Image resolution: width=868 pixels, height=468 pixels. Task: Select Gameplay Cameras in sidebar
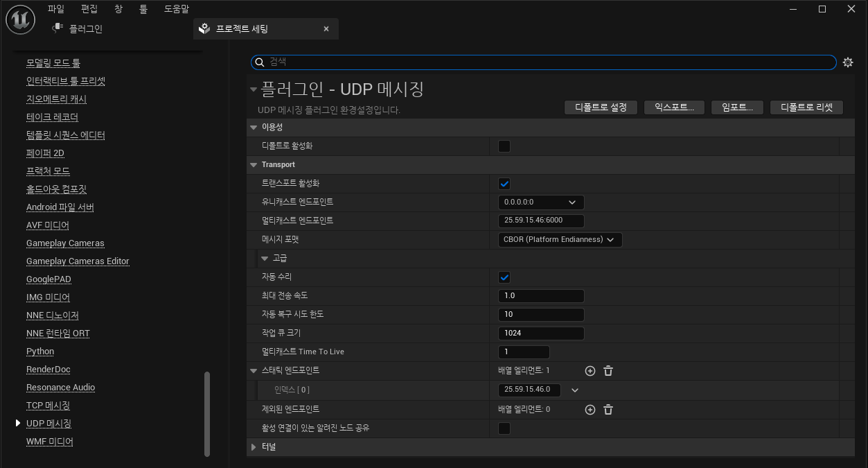65,243
